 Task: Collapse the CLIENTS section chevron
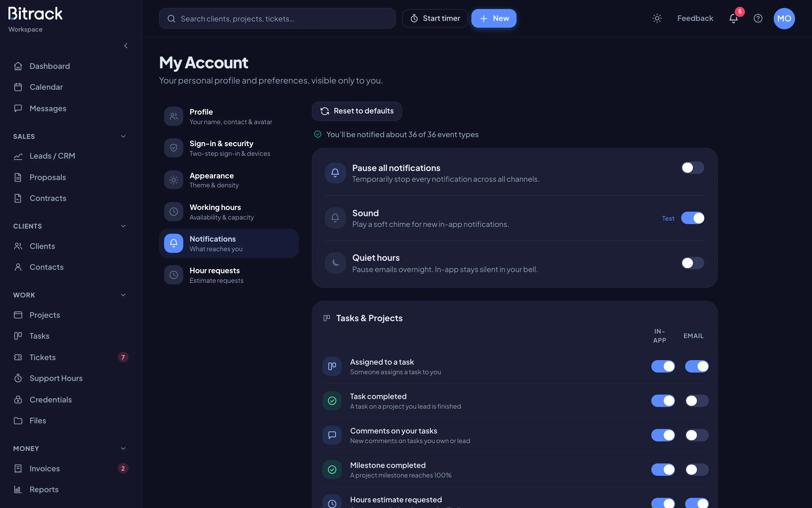[x=123, y=226]
